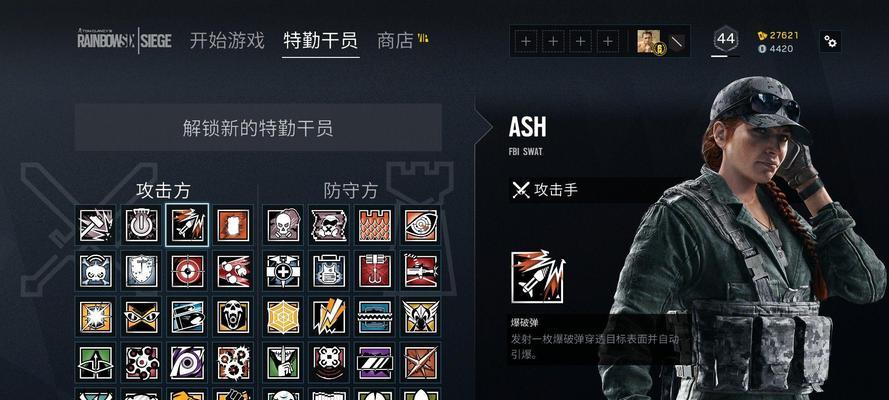Click the 解锁新的特勤干员 button

coord(258,127)
